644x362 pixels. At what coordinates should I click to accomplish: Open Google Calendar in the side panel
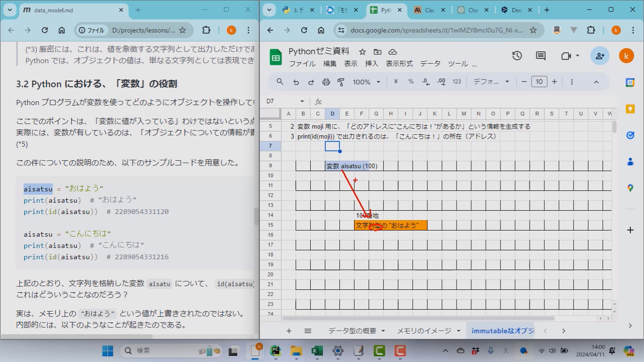point(630,82)
